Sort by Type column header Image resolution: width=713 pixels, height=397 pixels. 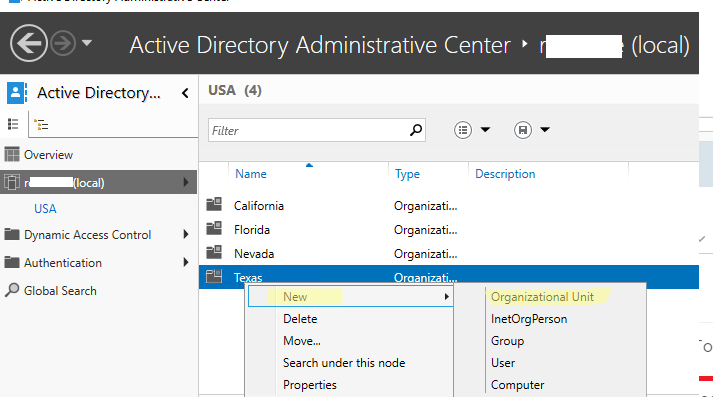click(x=407, y=174)
